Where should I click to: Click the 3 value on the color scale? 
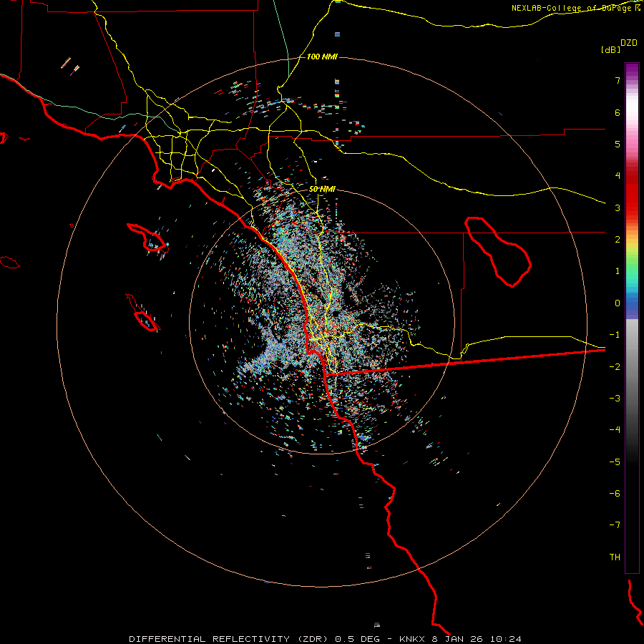(618, 208)
